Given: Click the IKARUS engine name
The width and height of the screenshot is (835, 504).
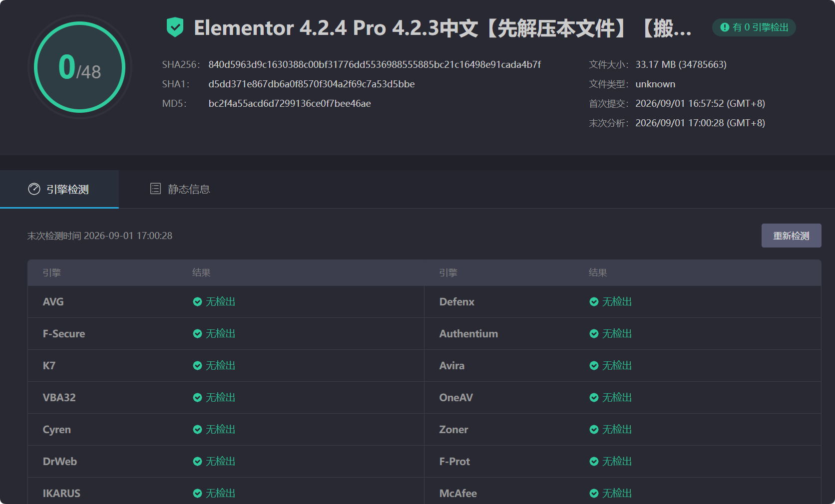Looking at the screenshot, I should click(61, 494).
